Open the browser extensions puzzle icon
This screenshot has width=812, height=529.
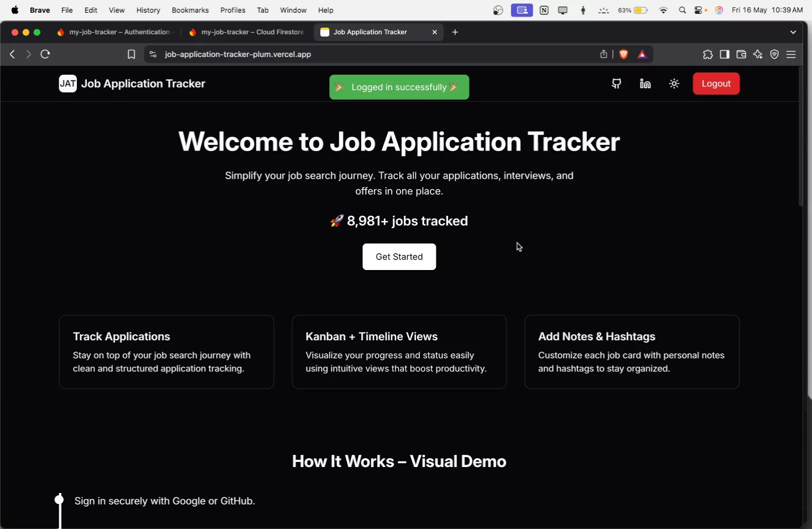707,54
